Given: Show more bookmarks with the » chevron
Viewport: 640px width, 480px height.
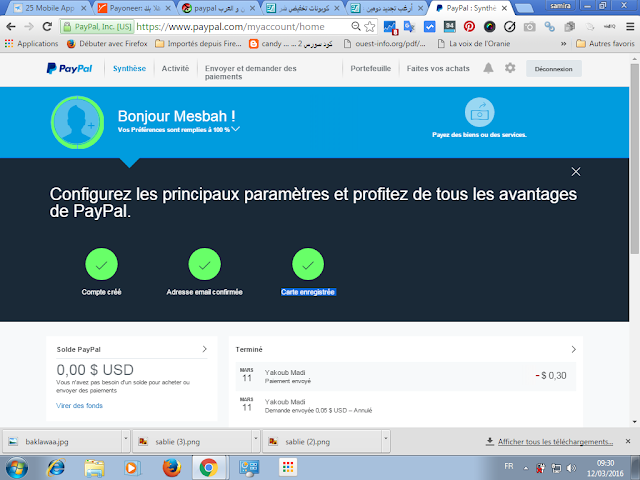Looking at the screenshot, I should (x=564, y=44).
